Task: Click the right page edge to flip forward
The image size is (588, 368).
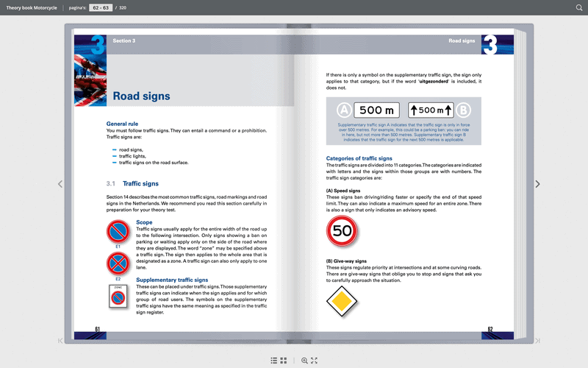Action: pos(520,184)
